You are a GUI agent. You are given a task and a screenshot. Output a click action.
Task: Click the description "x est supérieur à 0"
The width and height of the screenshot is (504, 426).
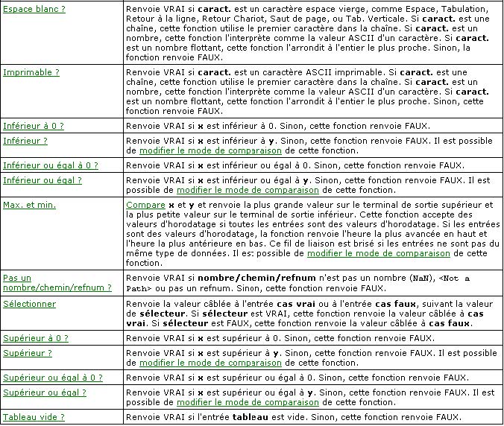[239, 338]
